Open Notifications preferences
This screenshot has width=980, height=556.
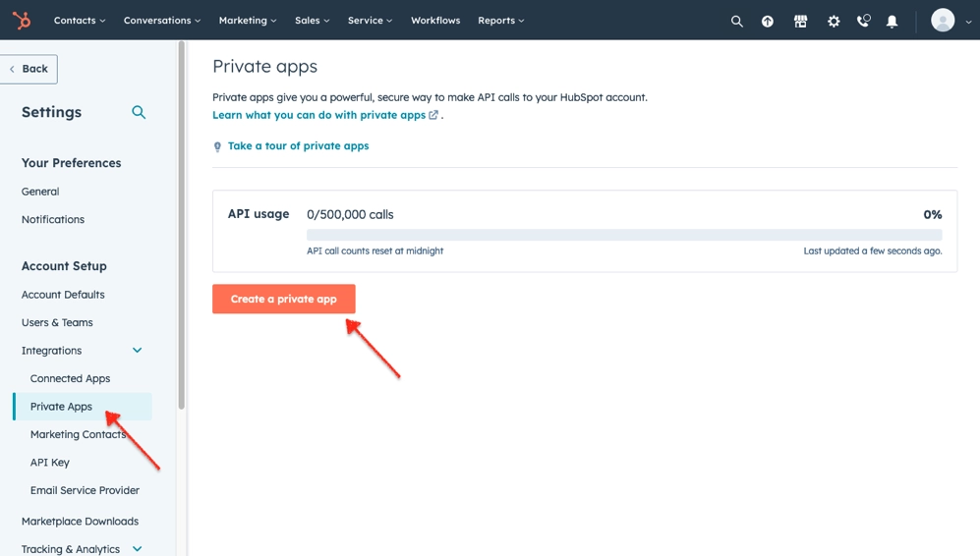click(x=53, y=219)
